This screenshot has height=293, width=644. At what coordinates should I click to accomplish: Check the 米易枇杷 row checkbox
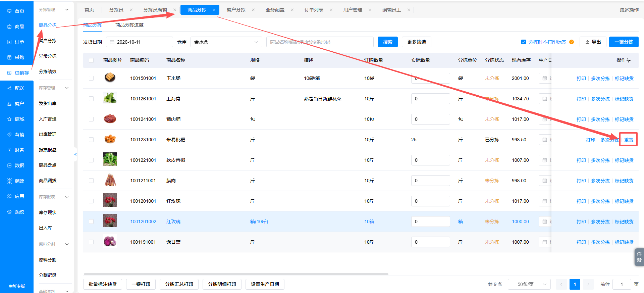point(91,140)
